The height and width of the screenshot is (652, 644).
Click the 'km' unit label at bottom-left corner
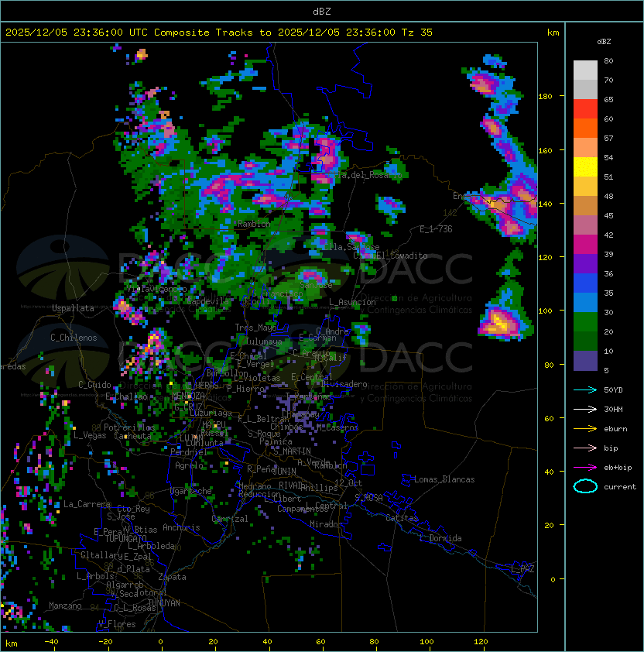pos(12,643)
